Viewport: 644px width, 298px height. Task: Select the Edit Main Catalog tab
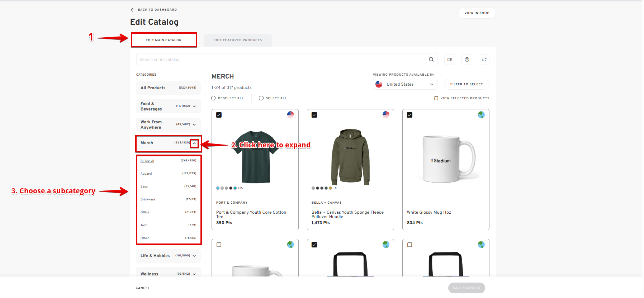[164, 40]
